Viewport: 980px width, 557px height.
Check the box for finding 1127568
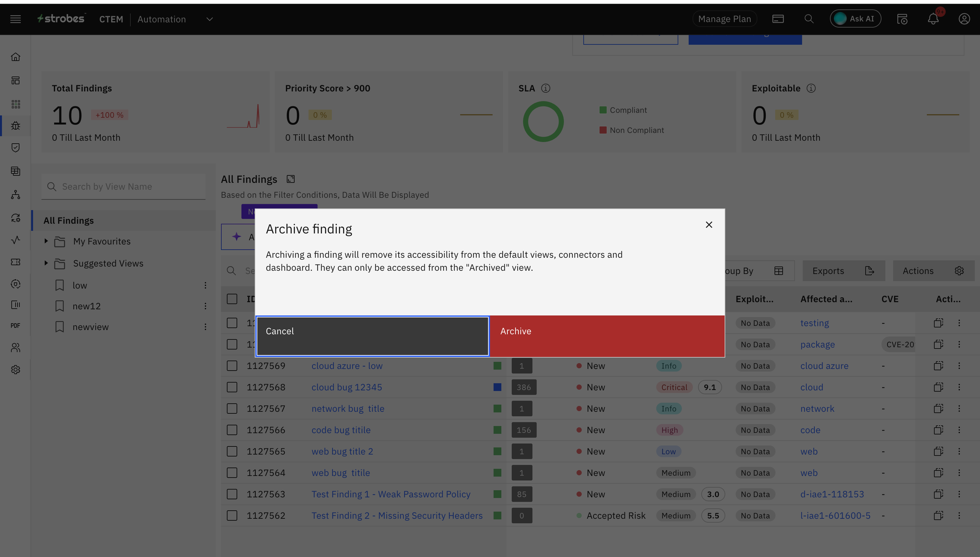[232, 387]
